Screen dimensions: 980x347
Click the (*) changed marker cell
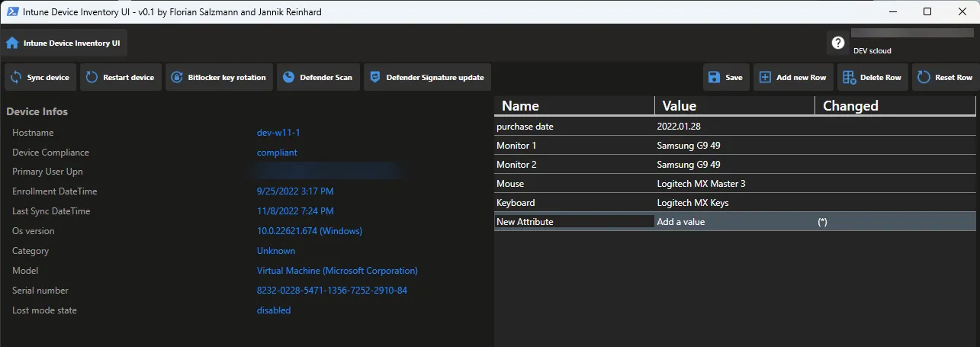pos(895,221)
